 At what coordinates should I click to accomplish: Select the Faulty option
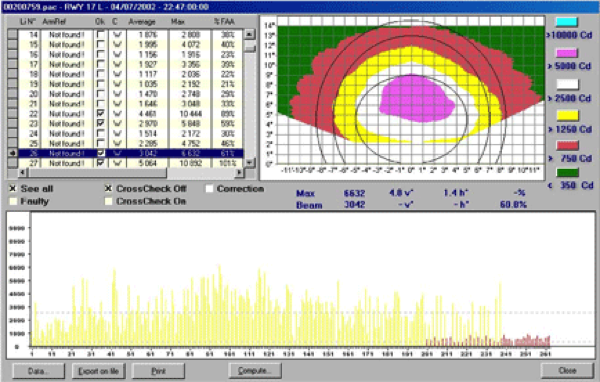coord(13,201)
